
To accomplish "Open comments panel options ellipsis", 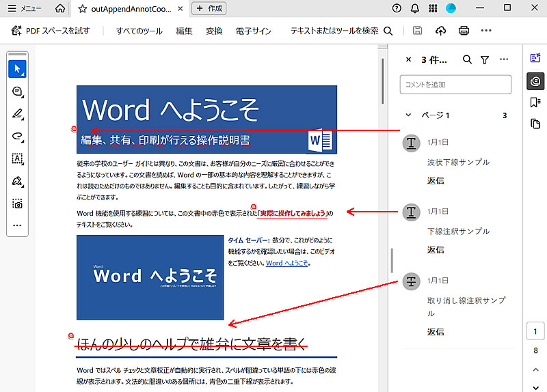I will pyautogui.click(x=504, y=59).
